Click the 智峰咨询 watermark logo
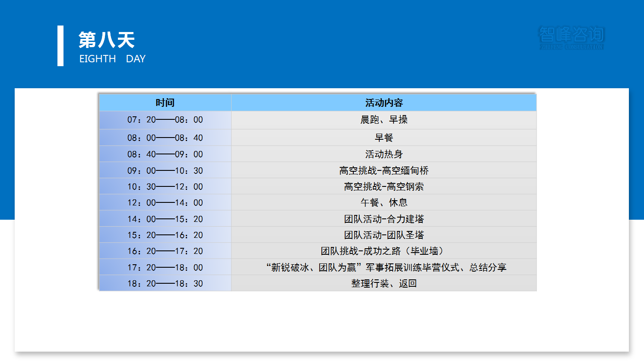This screenshot has height=362, width=644. (571, 38)
